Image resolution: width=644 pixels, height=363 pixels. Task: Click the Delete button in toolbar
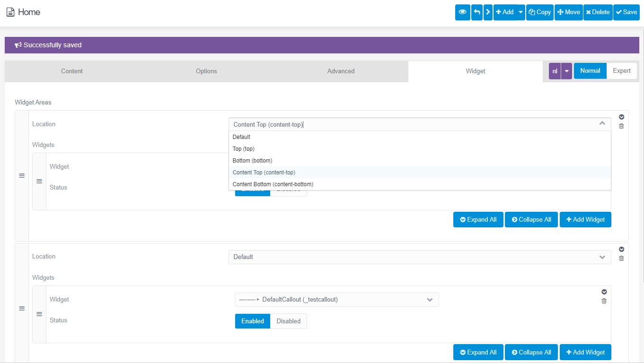click(598, 12)
